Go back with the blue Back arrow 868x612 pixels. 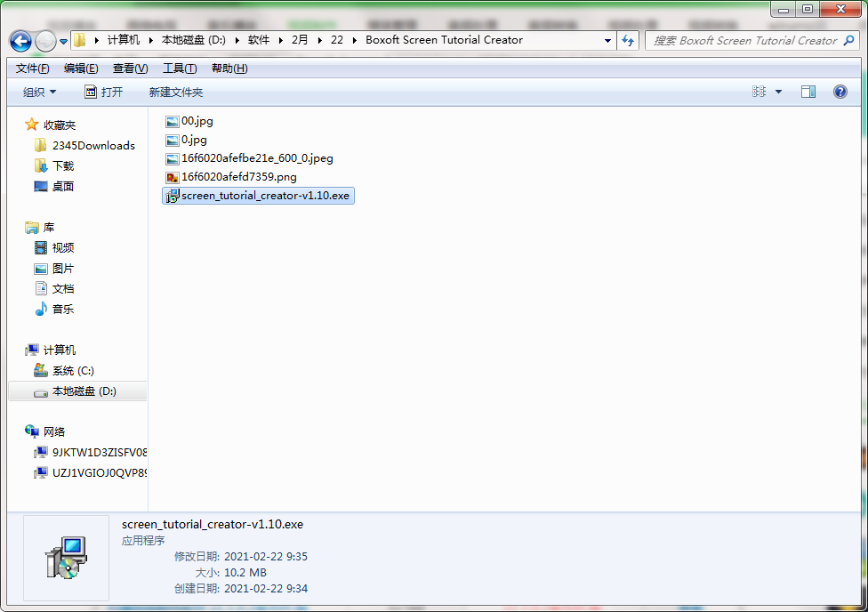20,41
